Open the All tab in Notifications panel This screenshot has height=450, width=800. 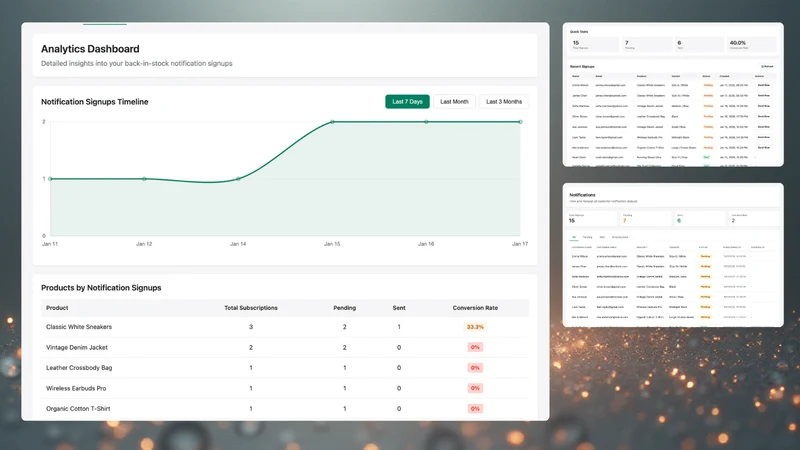point(574,237)
